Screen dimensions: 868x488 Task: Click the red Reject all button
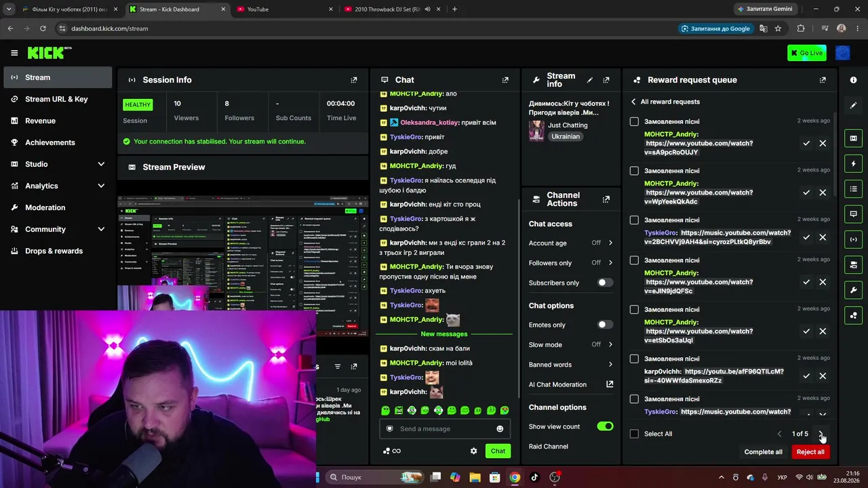coord(810,452)
